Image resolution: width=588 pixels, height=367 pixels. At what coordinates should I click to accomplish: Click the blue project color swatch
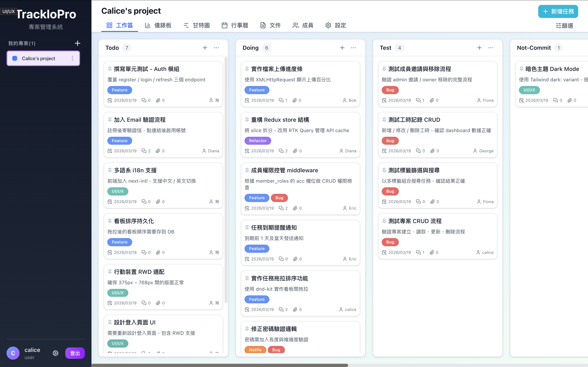15,58
